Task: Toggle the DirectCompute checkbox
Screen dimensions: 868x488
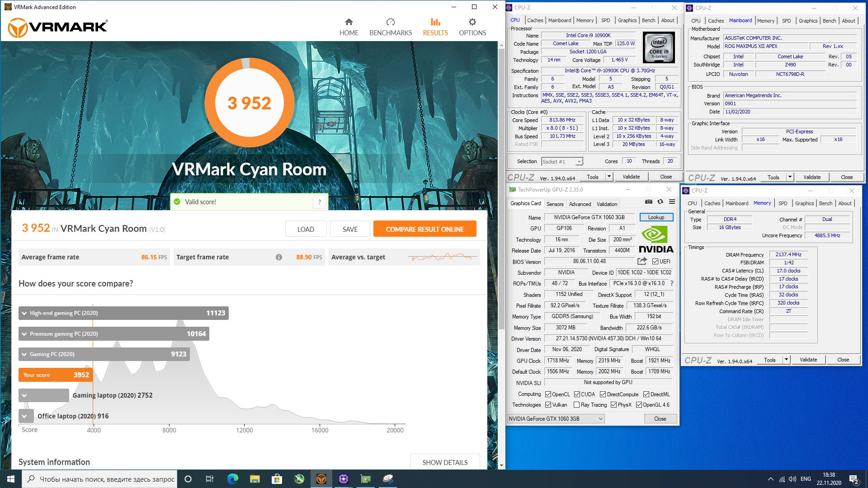Action: tap(603, 394)
